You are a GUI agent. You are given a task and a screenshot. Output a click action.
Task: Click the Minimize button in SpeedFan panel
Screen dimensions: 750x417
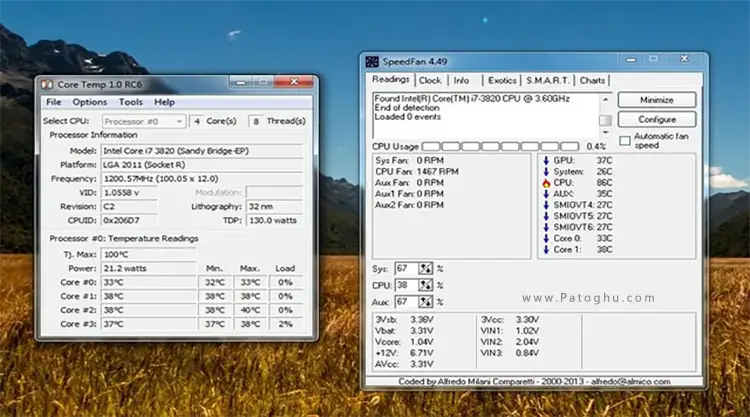(657, 100)
